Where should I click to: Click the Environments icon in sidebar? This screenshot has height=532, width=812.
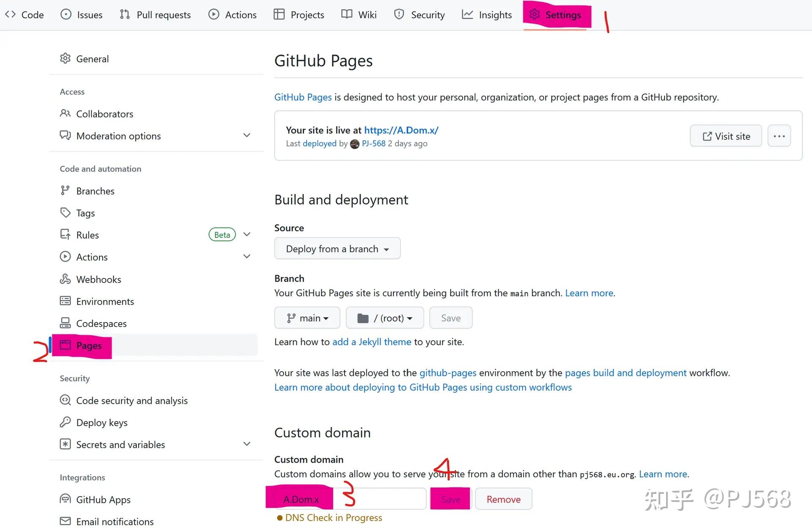[x=65, y=301]
